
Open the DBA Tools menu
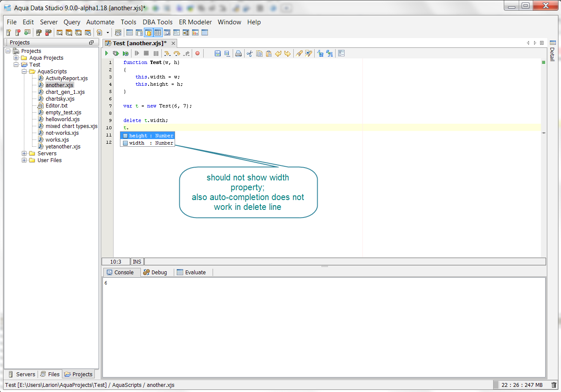coord(158,22)
